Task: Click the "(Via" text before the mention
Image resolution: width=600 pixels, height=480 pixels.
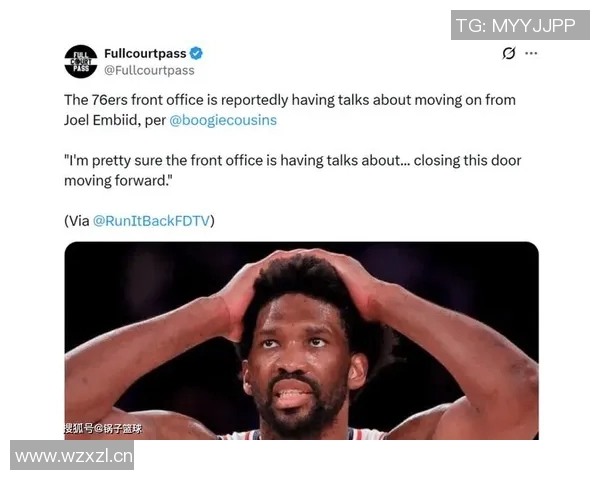Action: (x=77, y=221)
